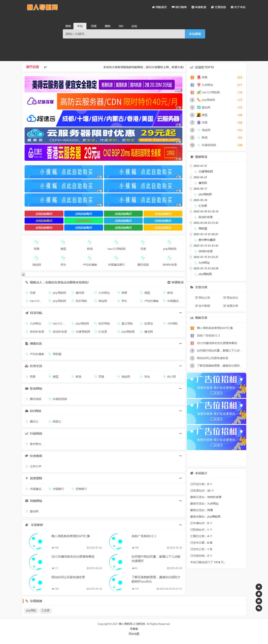Open the 网易 tile in the icon grid
The width and height of the screenshot is (268, 644).
click(x=36, y=245)
